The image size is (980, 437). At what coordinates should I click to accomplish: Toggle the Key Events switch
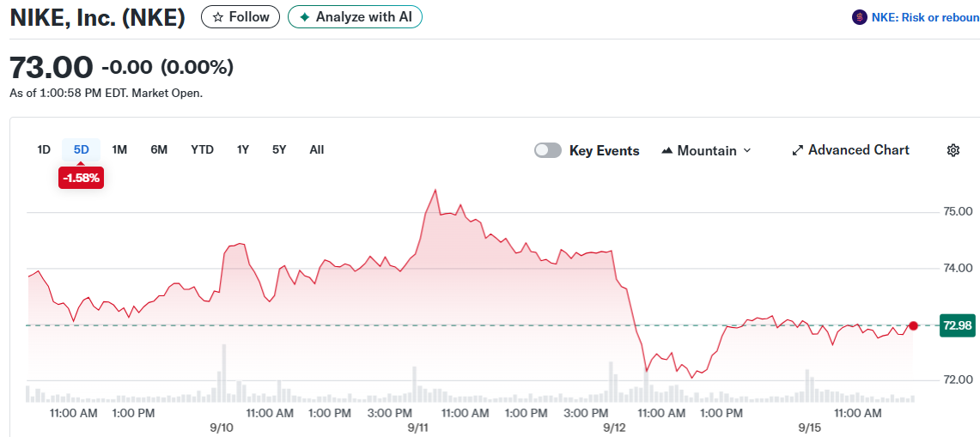tap(547, 150)
